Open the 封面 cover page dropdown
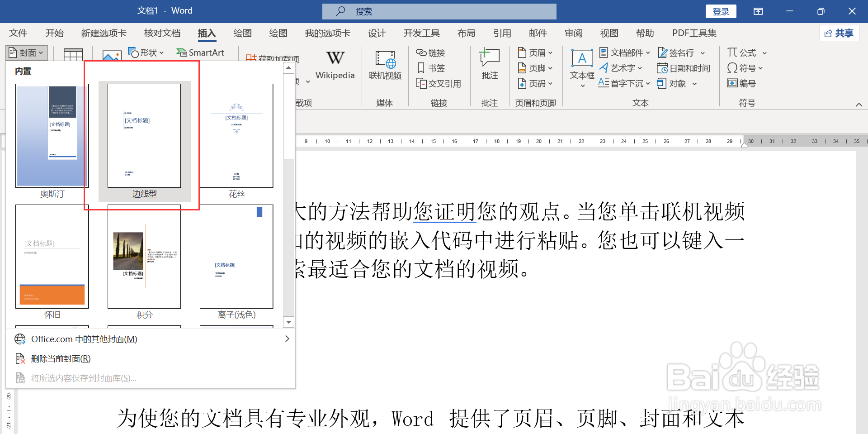The width and height of the screenshot is (868, 434). pyautogui.click(x=27, y=53)
